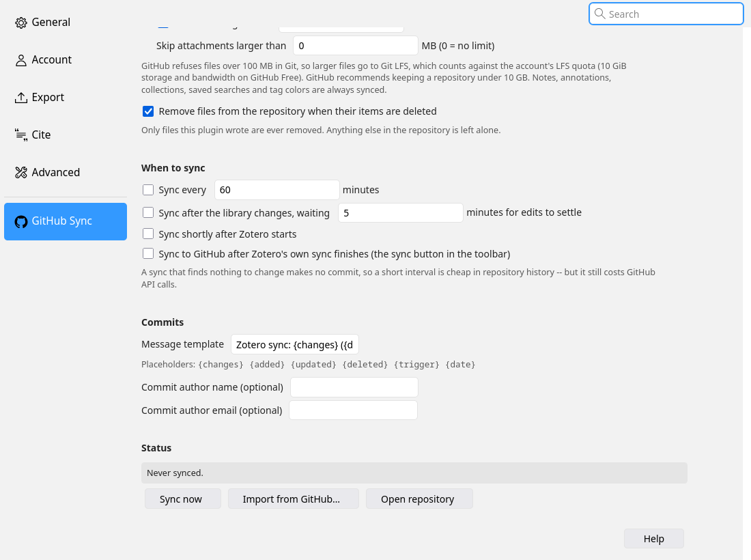Click the edits-to-settle minutes field
Viewport: 751px width, 560px height.
point(400,212)
